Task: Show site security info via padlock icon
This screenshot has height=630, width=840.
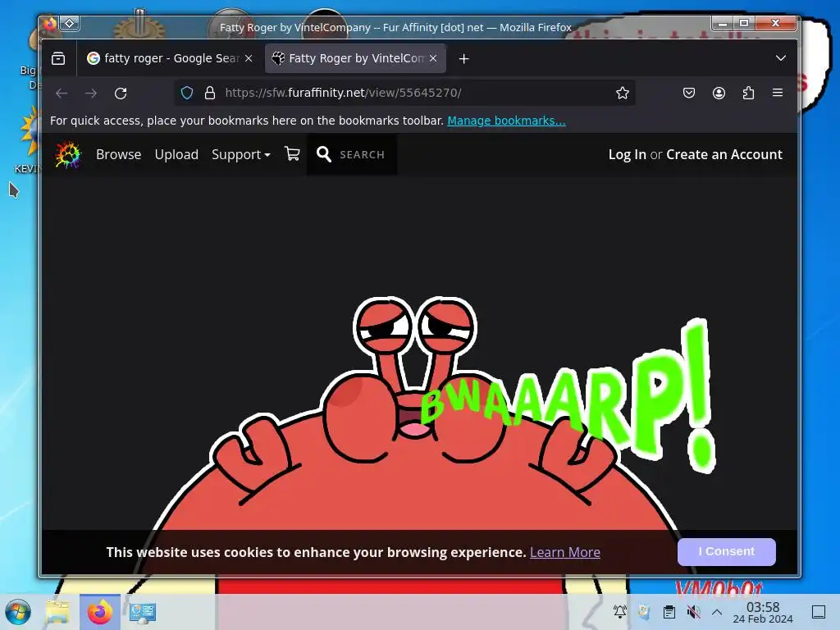Action: pos(210,93)
